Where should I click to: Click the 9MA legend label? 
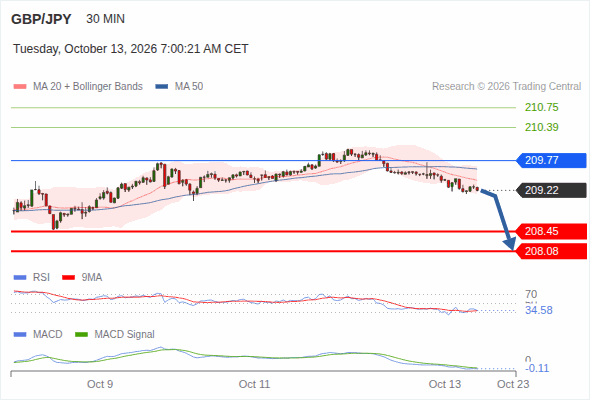(x=92, y=277)
